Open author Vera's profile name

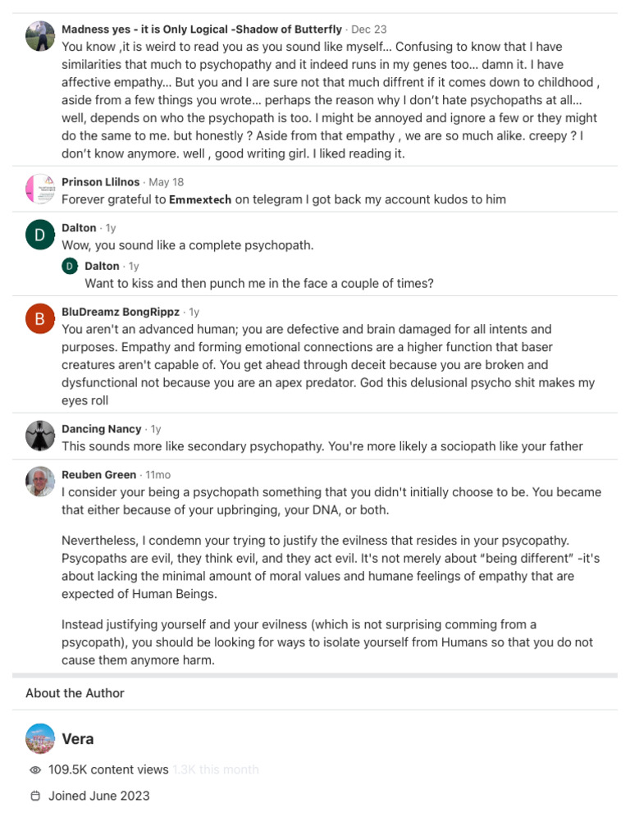coord(78,739)
